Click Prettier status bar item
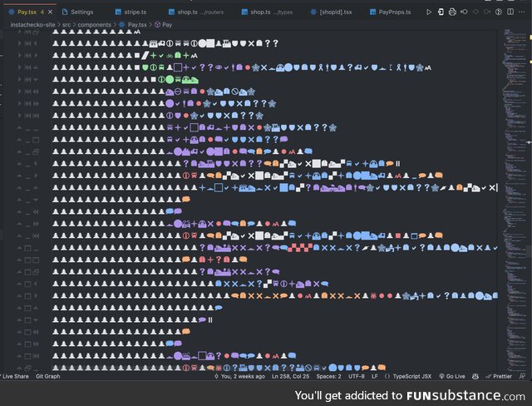This screenshot has height=406, width=532. [x=499, y=376]
